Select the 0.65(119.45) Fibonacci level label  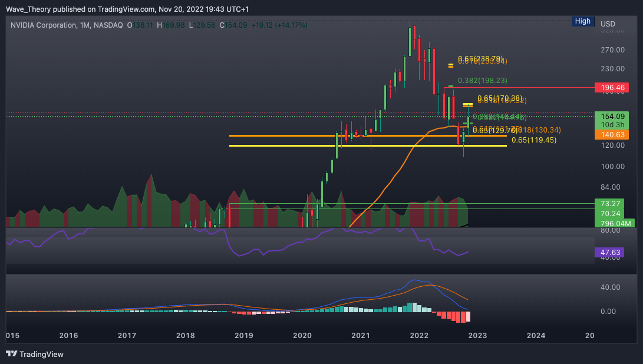(x=534, y=140)
